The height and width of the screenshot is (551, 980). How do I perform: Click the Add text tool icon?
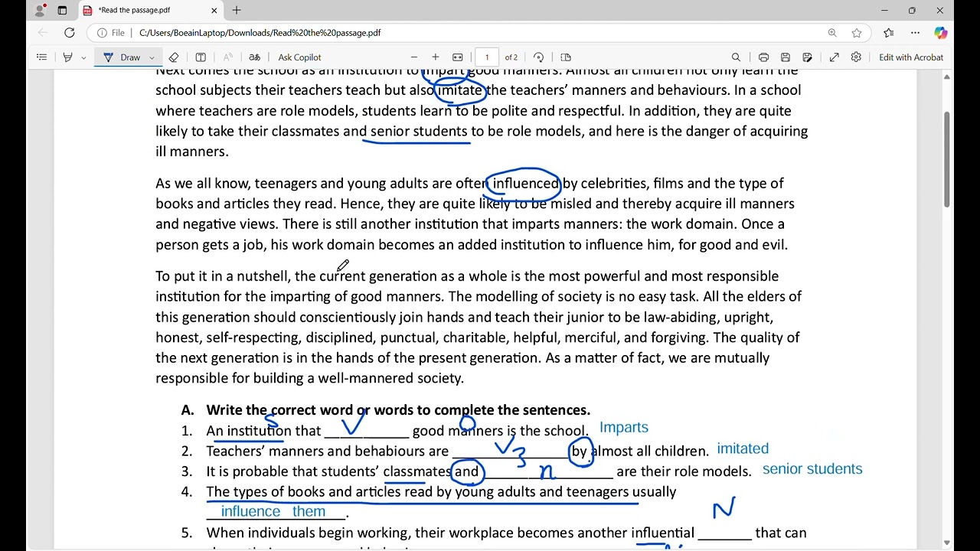pos(201,57)
